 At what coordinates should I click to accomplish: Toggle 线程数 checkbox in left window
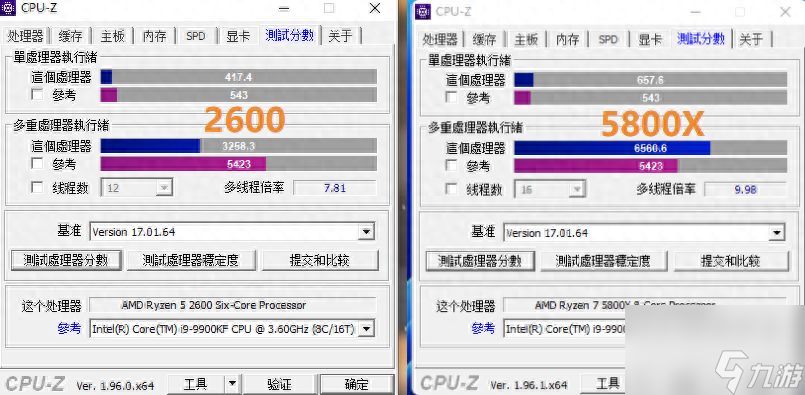pyautogui.click(x=37, y=187)
